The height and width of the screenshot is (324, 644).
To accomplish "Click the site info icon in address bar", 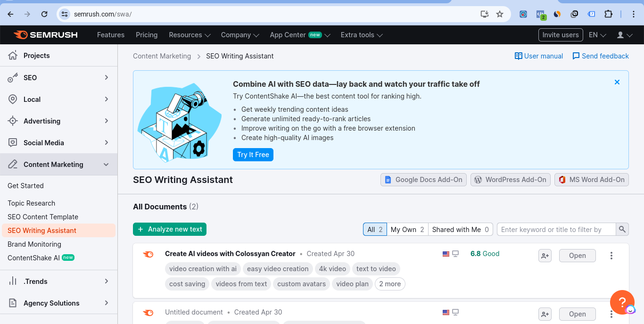I will (x=65, y=14).
